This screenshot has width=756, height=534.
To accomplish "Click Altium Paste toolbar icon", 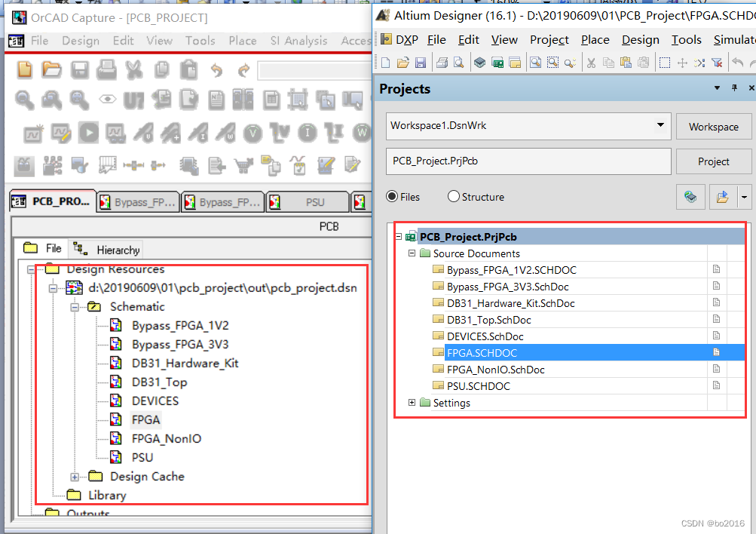I will [626, 63].
